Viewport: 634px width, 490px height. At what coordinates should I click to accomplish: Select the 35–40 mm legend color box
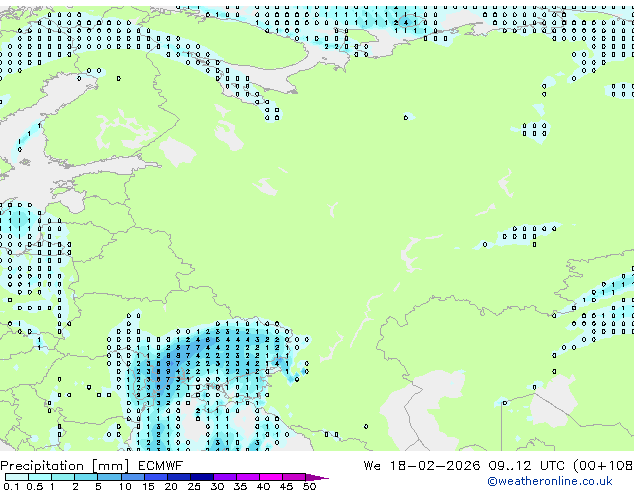coord(247,477)
